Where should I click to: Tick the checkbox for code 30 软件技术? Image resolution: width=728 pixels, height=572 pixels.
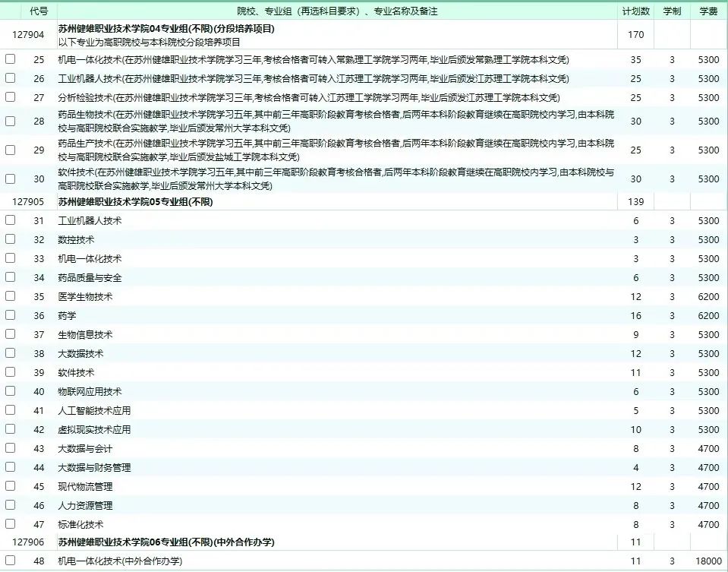tap(10, 179)
